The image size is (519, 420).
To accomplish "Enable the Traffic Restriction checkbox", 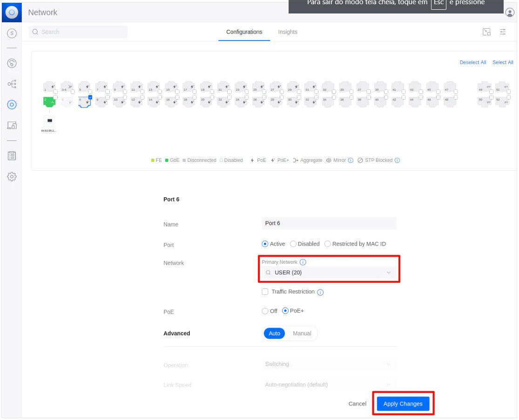I will tap(265, 292).
